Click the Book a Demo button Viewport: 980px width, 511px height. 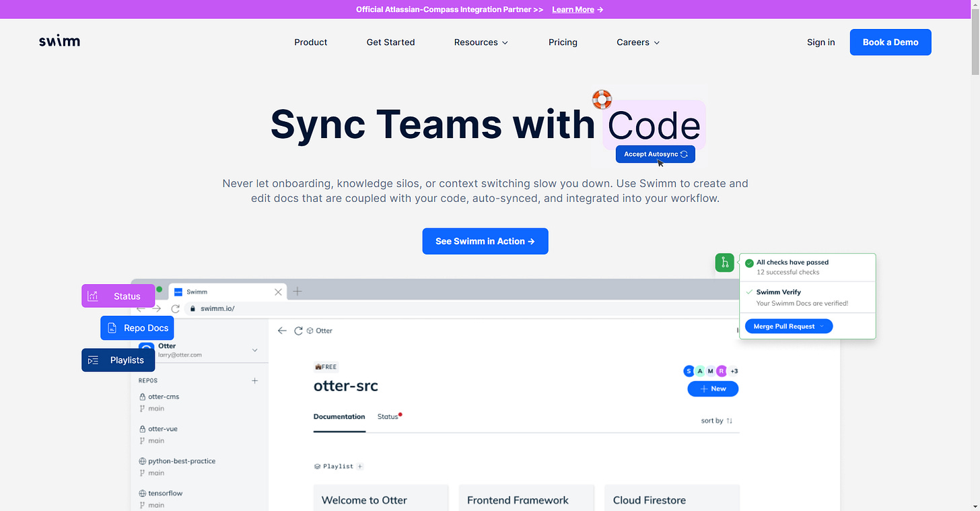pyautogui.click(x=890, y=42)
